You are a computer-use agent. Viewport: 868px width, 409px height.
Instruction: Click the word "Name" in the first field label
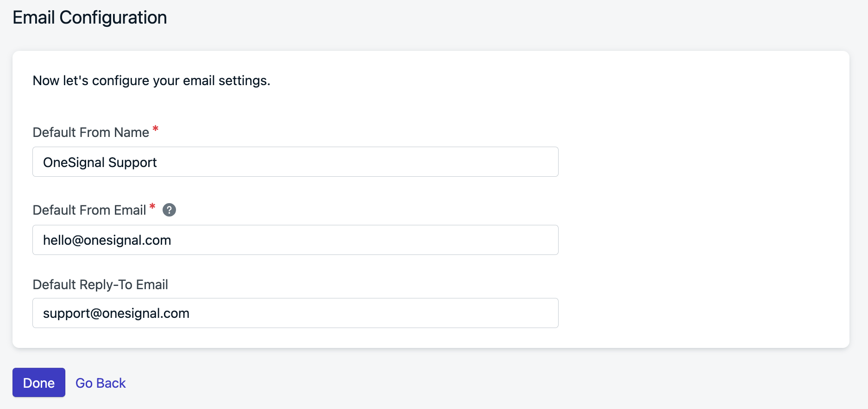pyautogui.click(x=132, y=132)
